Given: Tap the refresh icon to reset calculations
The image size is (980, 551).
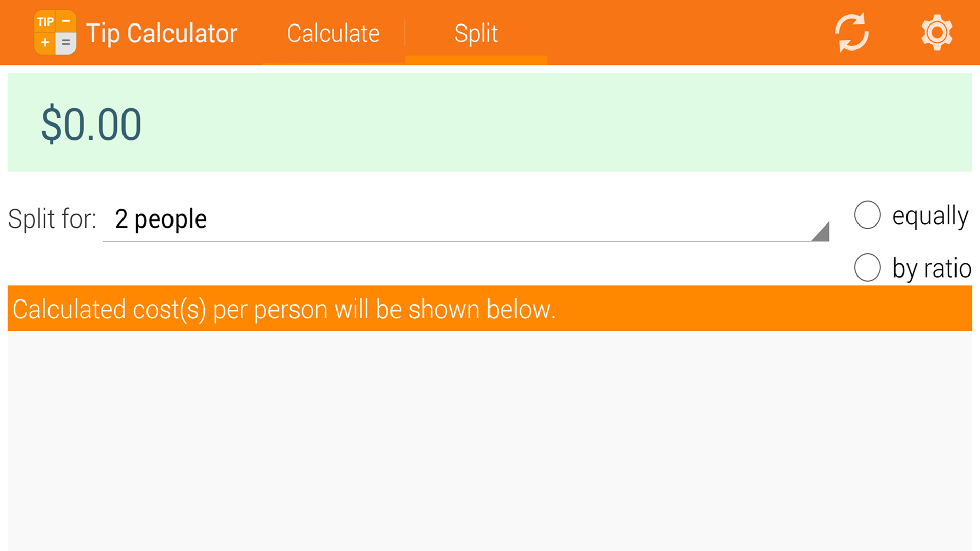Looking at the screenshot, I should (851, 32).
